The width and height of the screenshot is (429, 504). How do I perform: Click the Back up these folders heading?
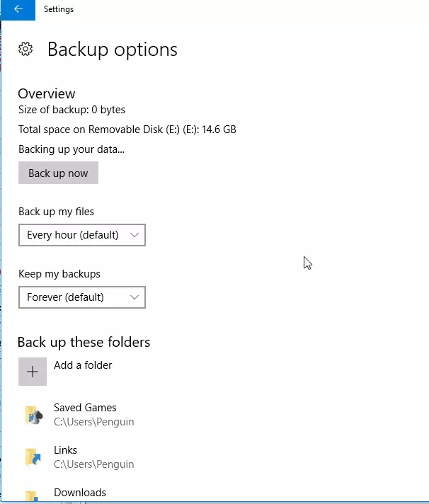pos(84,343)
